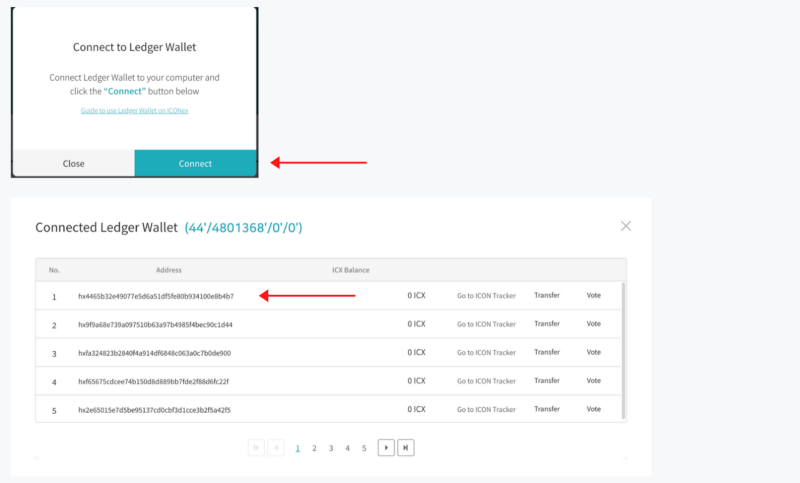The image size is (800, 483).
Task: Select pagination page 1
Action: click(297, 448)
